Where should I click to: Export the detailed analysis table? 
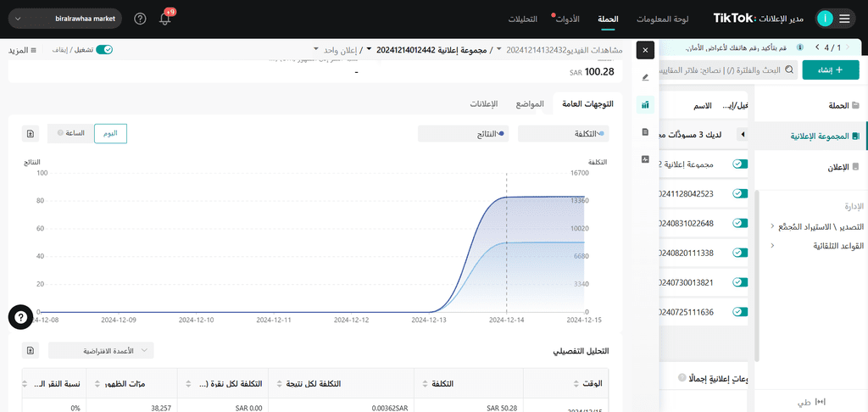coord(31,350)
